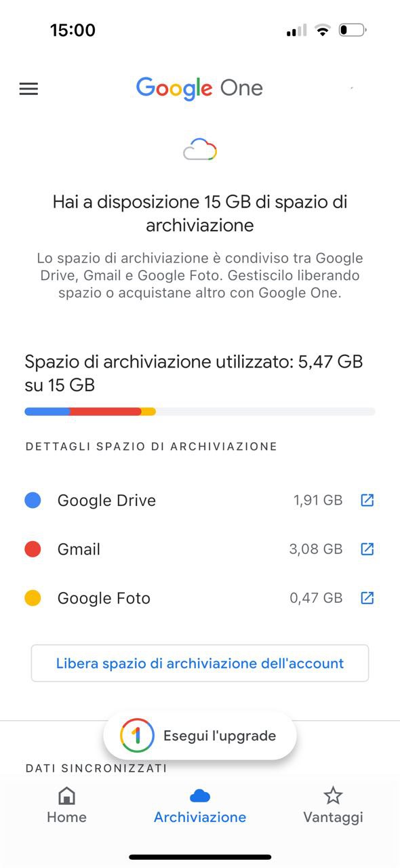
Task: Select the red Gmail color dot
Action: pos(33,549)
